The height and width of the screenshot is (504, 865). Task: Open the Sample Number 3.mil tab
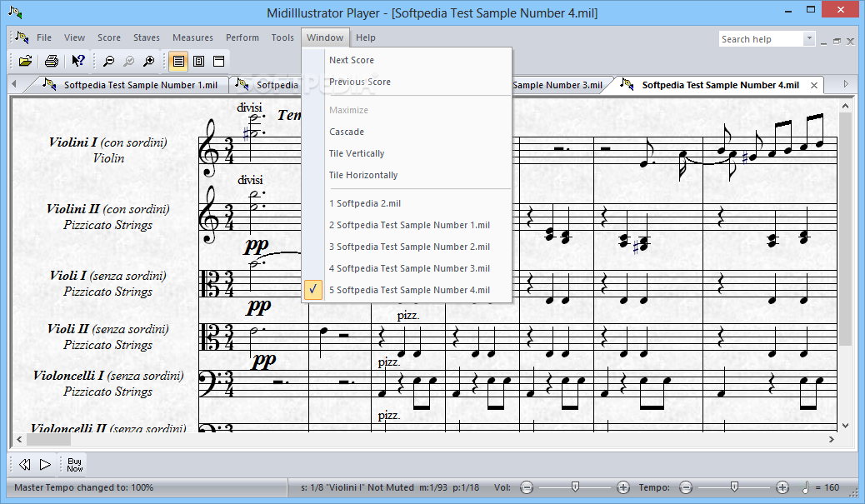pyautogui.click(x=557, y=85)
